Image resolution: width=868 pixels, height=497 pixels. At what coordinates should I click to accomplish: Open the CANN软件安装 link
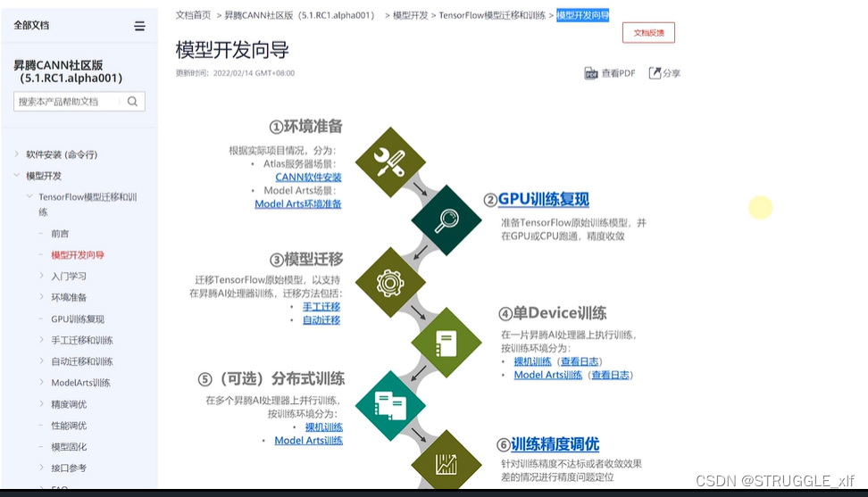coord(308,177)
